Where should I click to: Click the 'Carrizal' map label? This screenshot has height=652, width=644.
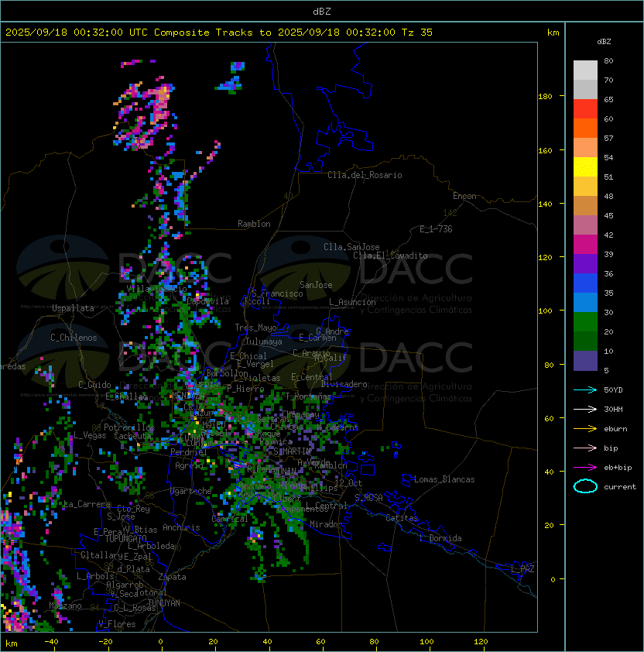click(x=230, y=519)
